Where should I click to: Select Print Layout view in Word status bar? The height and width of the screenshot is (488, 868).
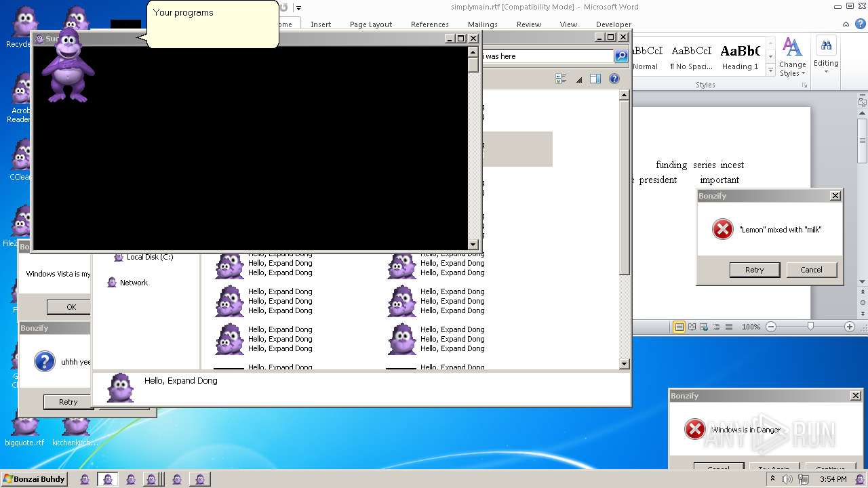[x=679, y=327]
